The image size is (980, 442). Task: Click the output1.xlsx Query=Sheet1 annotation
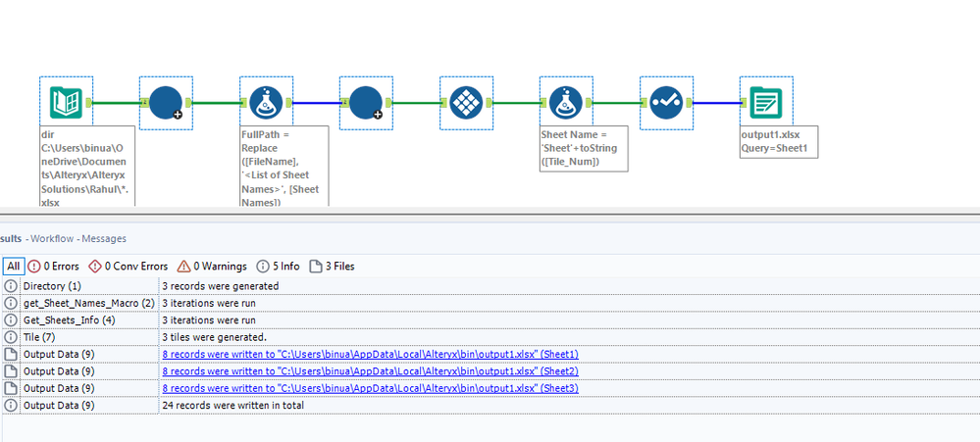[778, 142]
